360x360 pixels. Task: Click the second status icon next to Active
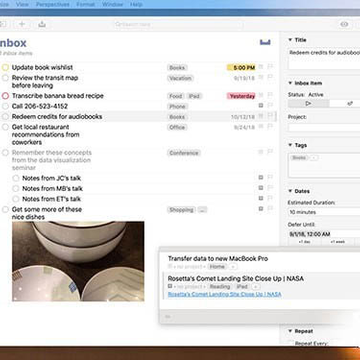(x=349, y=104)
